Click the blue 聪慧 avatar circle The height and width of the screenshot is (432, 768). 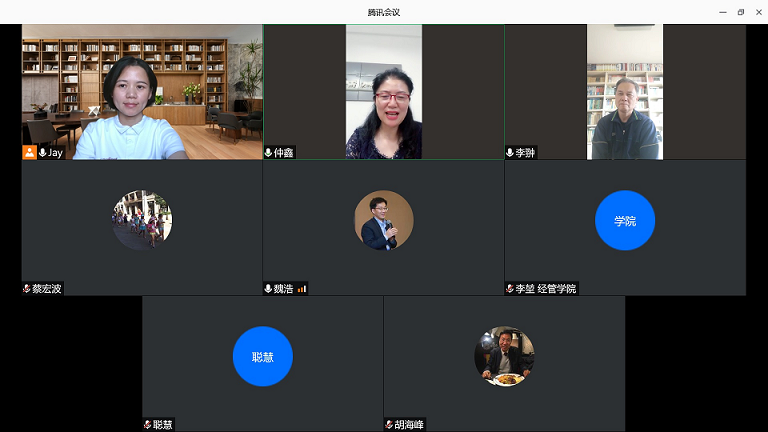[263, 356]
